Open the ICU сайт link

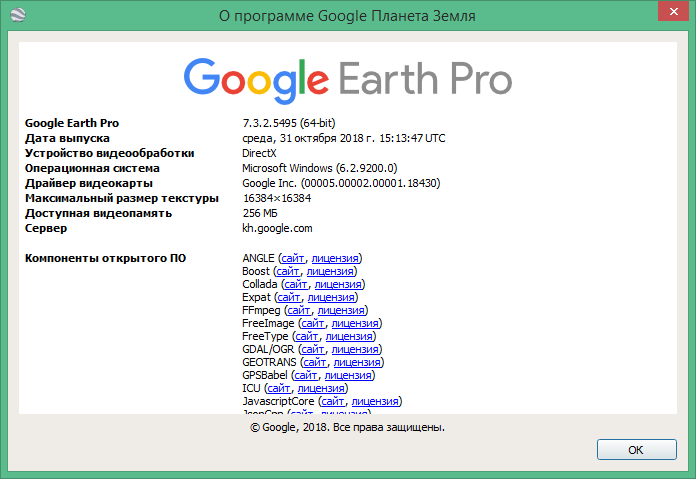coord(279,388)
